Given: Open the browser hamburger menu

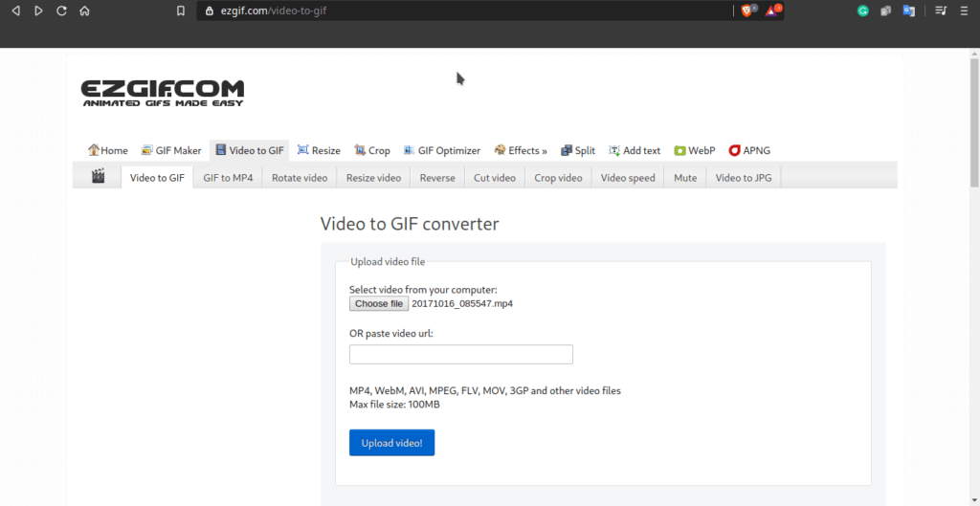Looking at the screenshot, I should click(x=964, y=11).
